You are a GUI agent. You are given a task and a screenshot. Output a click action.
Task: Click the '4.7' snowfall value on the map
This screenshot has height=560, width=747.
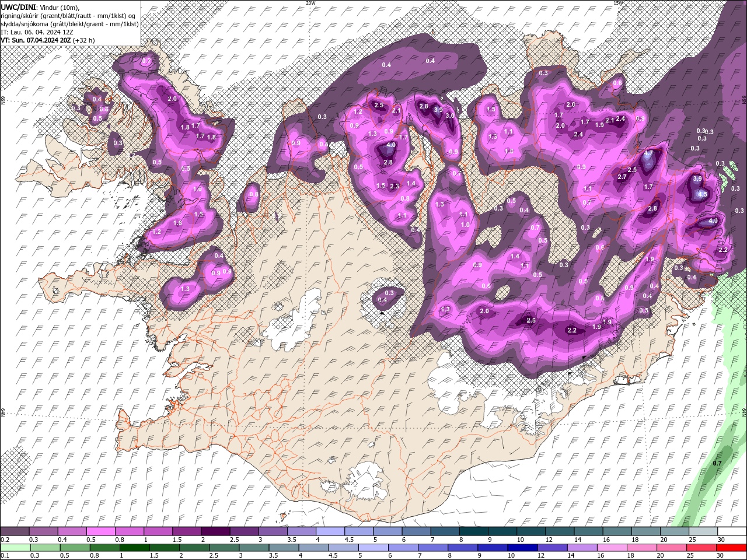point(648,153)
